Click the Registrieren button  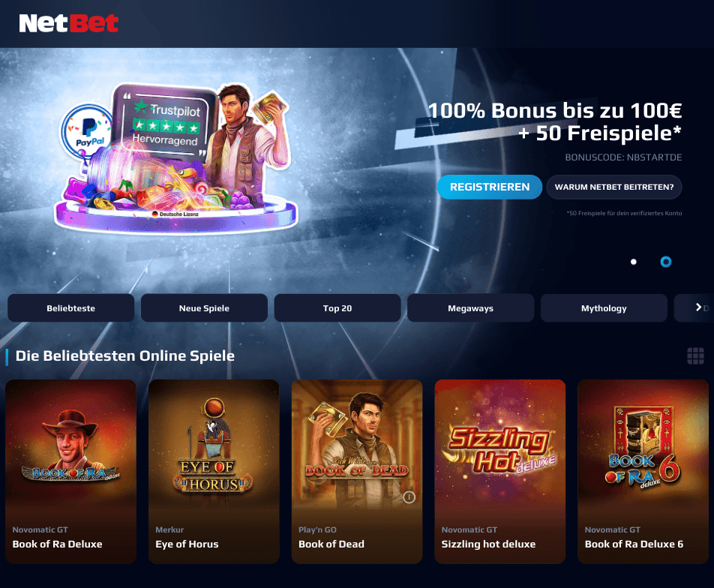490,187
